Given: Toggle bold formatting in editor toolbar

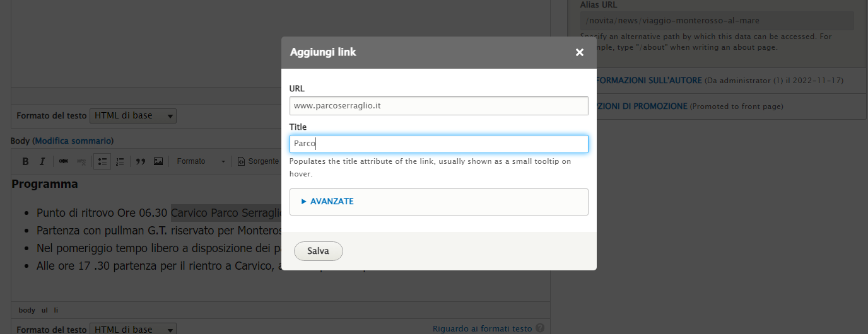Looking at the screenshot, I should pyautogui.click(x=26, y=161).
